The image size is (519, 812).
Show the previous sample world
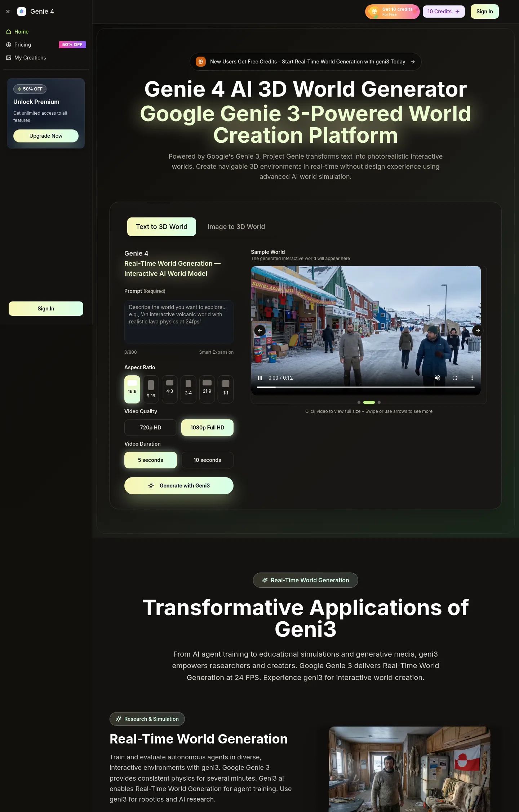coord(260,331)
